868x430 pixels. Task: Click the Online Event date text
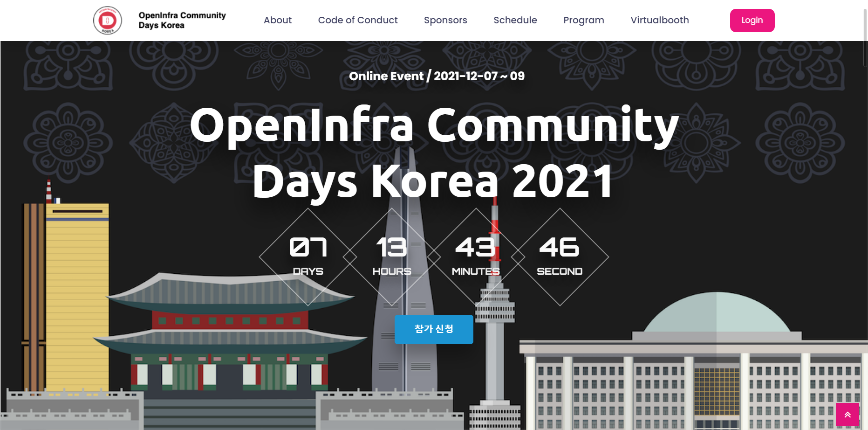click(437, 76)
